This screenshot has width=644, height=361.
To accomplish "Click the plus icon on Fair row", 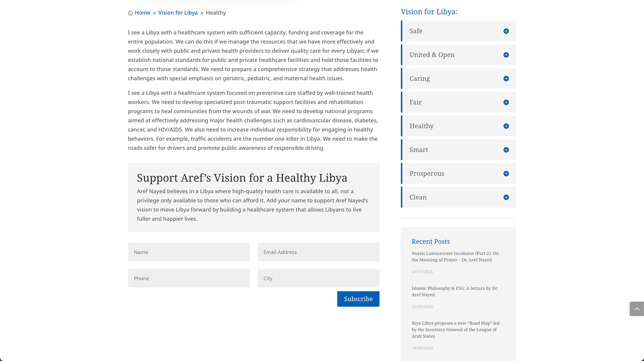I will (506, 102).
